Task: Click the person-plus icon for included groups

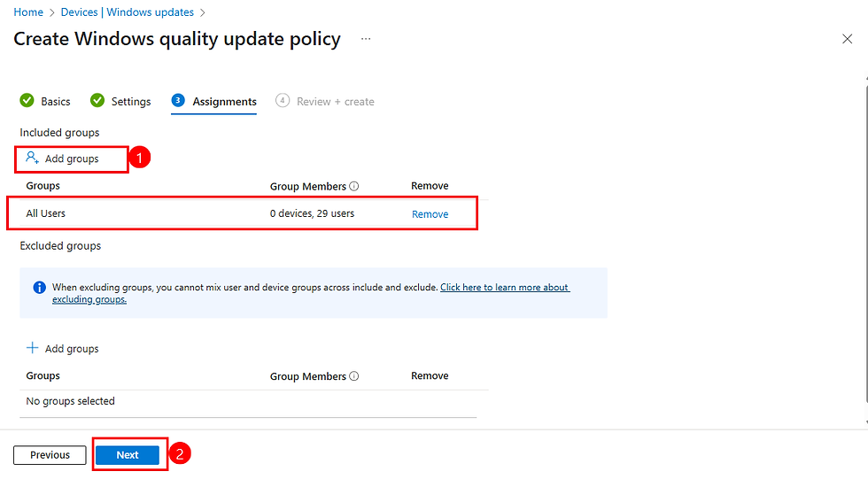Action: click(32, 158)
